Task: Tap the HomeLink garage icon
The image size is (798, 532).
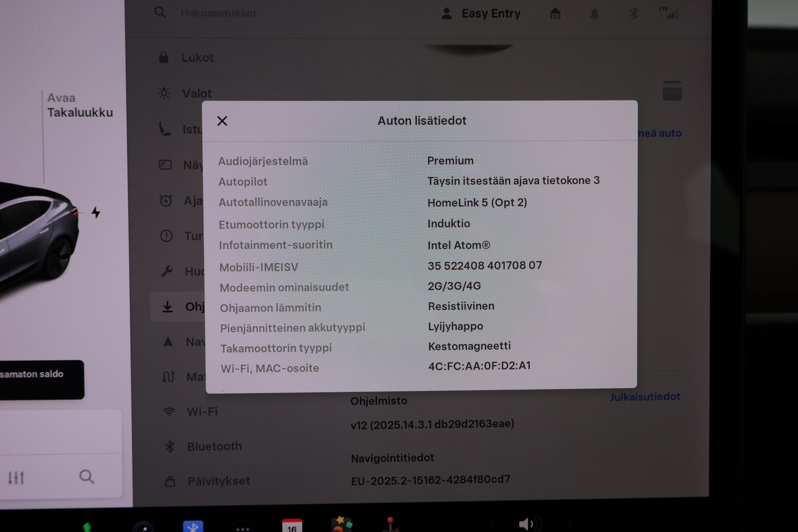Action: coord(555,13)
